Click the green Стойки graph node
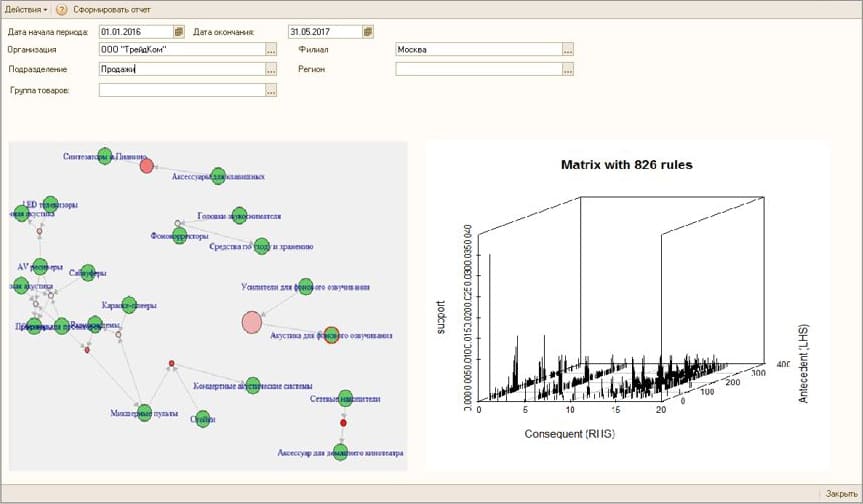The width and height of the screenshot is (863, 504). coord(204,418)
